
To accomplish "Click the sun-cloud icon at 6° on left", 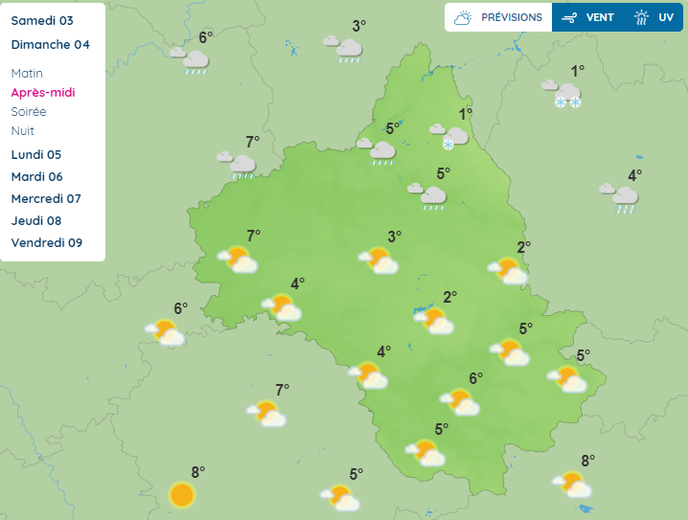I will 165,332.
